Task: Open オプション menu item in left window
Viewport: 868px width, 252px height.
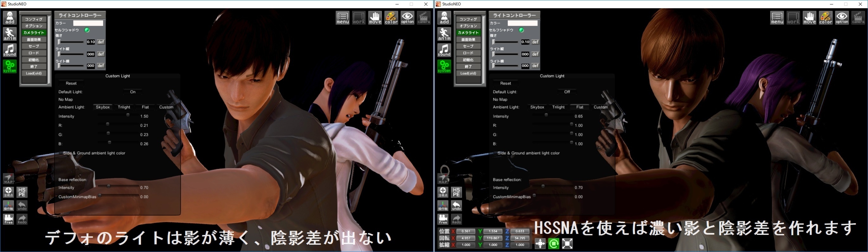Action: (x=34, y=26)
